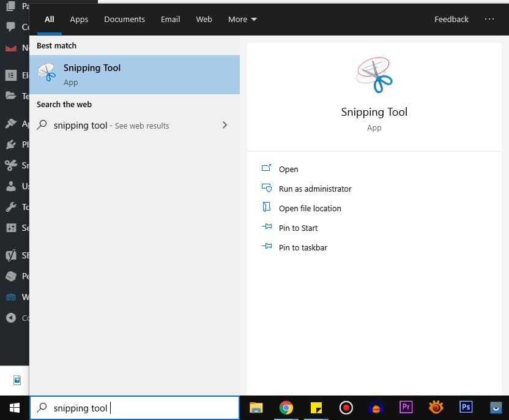The image size is (509, 420).
Task: Click the Pages icon in WordPress sidebar
Action: point(10,6)
